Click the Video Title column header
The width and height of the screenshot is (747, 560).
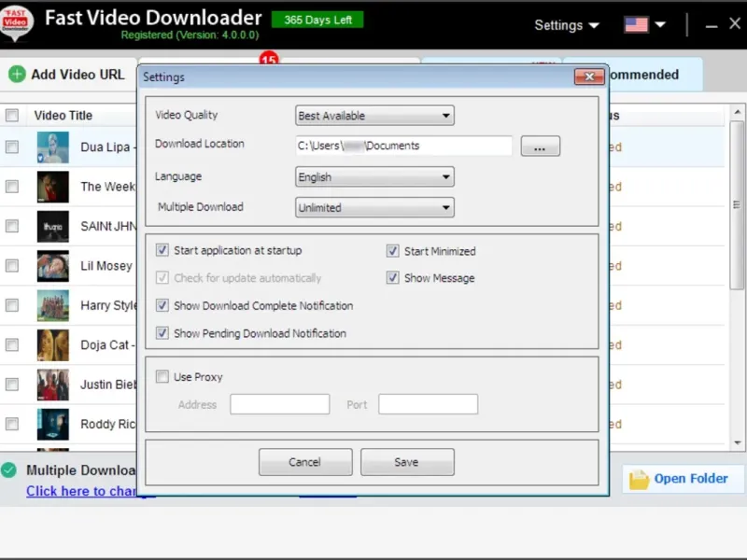(63, 115)
